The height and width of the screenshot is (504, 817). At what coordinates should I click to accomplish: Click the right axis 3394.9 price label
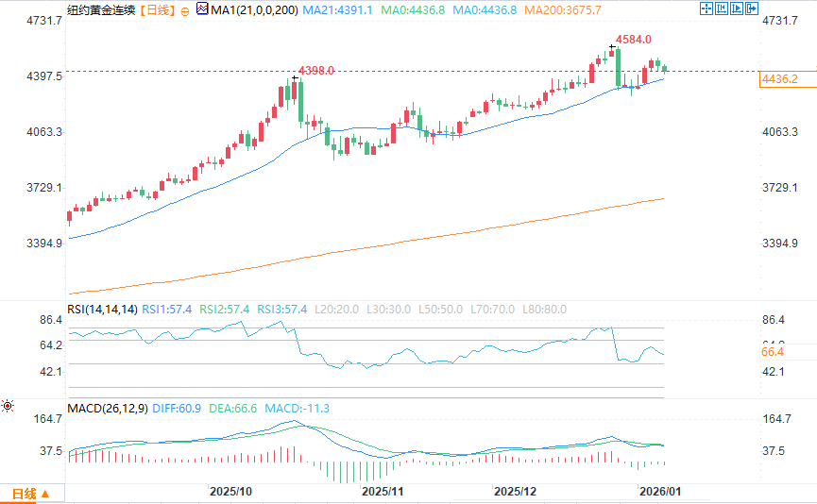pos(780,244)
